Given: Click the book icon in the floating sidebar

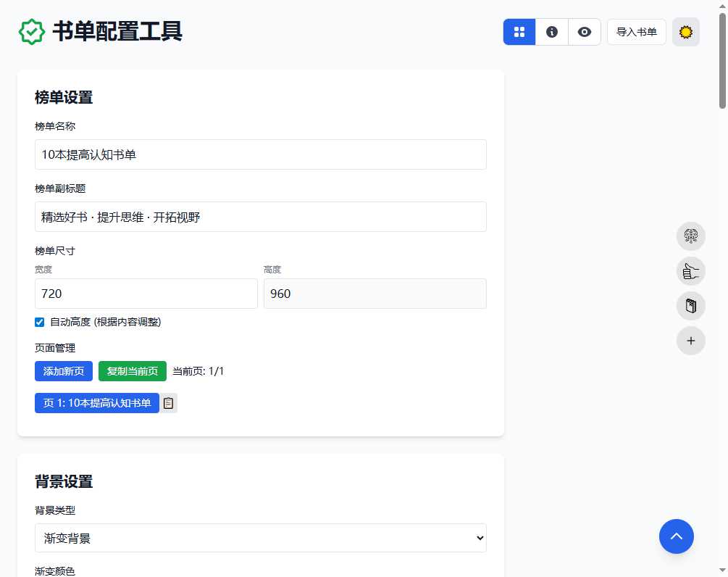Looking at the screenshot, I should [x=690, y=306].
